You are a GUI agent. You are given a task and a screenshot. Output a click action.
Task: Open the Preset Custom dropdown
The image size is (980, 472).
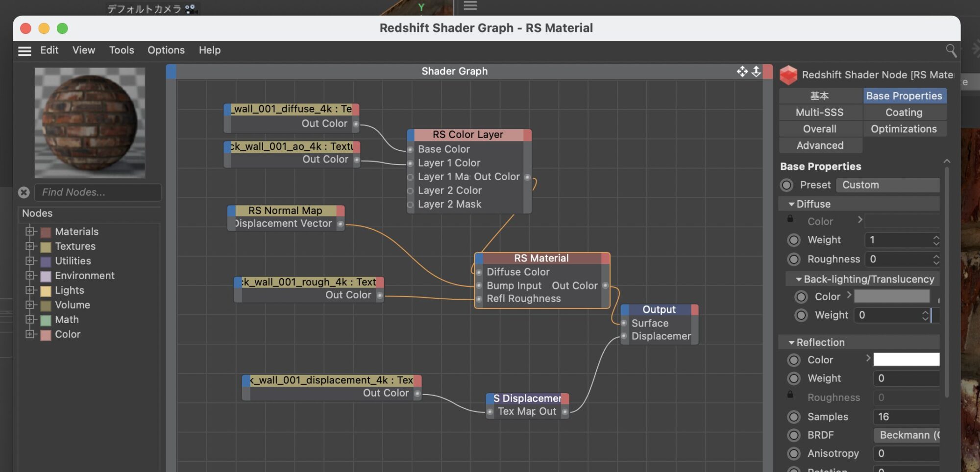[887, 185]
